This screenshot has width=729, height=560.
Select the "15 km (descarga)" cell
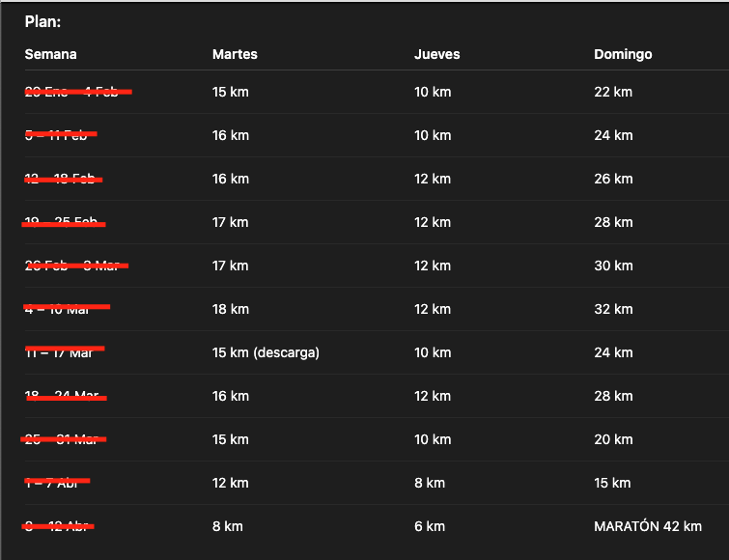tap(266, 352)
